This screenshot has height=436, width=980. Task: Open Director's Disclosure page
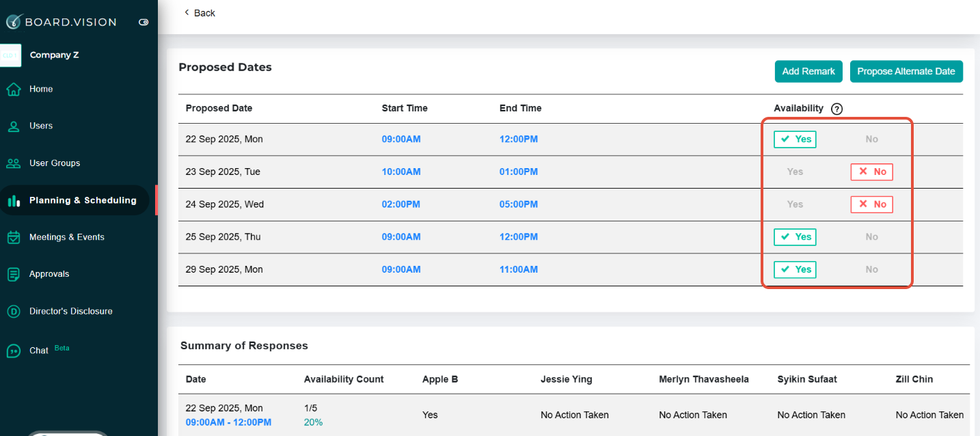click(71, 311)
